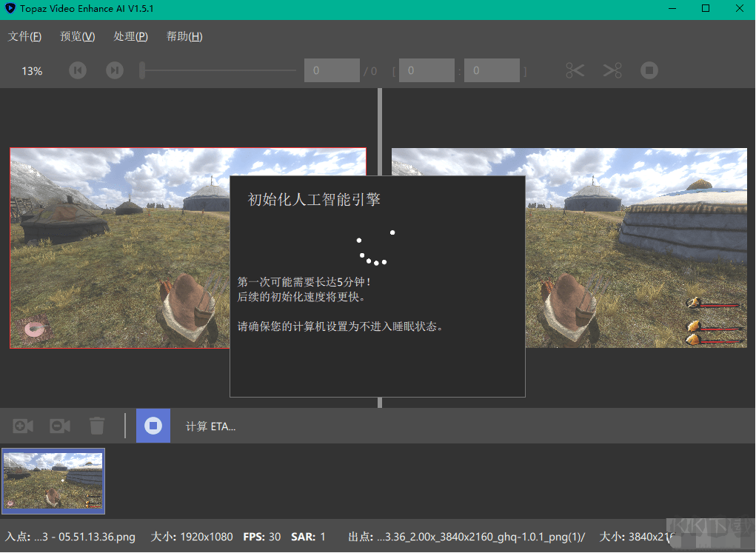Stop processing using the blue stop button
This screenshot has height=553, width=756.
[x=153, y=426]
